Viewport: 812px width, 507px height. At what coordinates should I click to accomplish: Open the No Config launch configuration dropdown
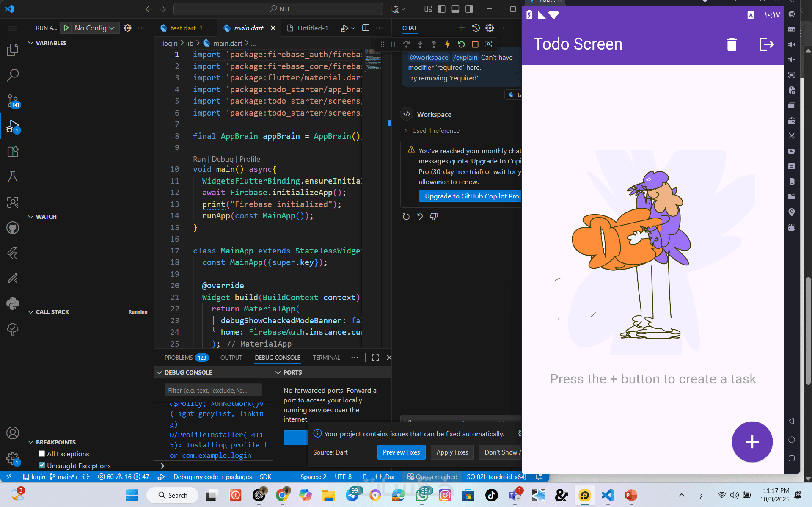pos(95,28)
